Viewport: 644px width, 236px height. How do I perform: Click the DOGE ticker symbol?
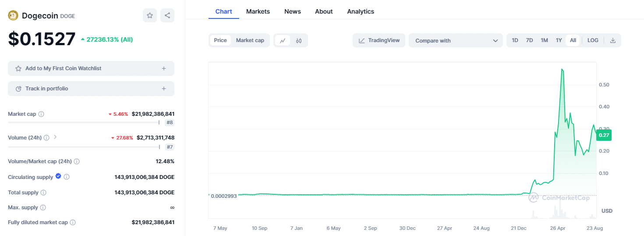click(67, 16)
